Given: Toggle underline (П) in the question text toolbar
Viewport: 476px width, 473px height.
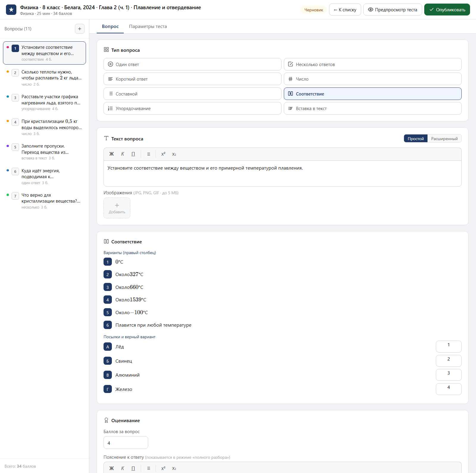Looking at the screenshot, I should tap(133, 154).
